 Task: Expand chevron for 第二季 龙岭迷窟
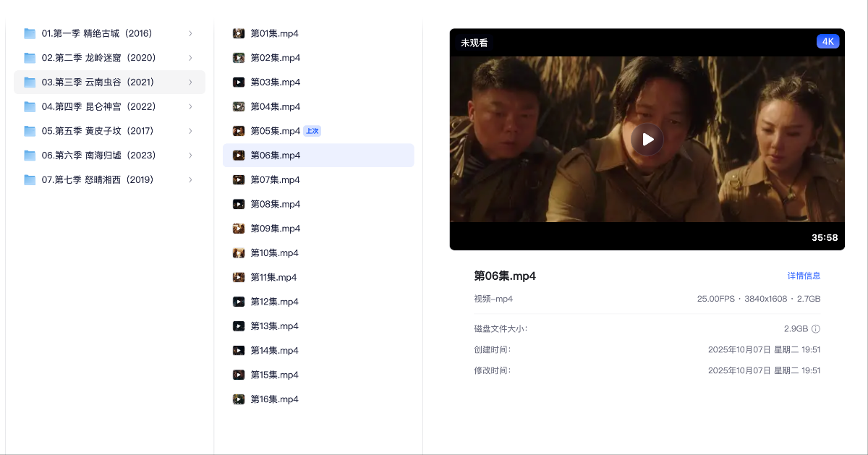tap(190, 58)
